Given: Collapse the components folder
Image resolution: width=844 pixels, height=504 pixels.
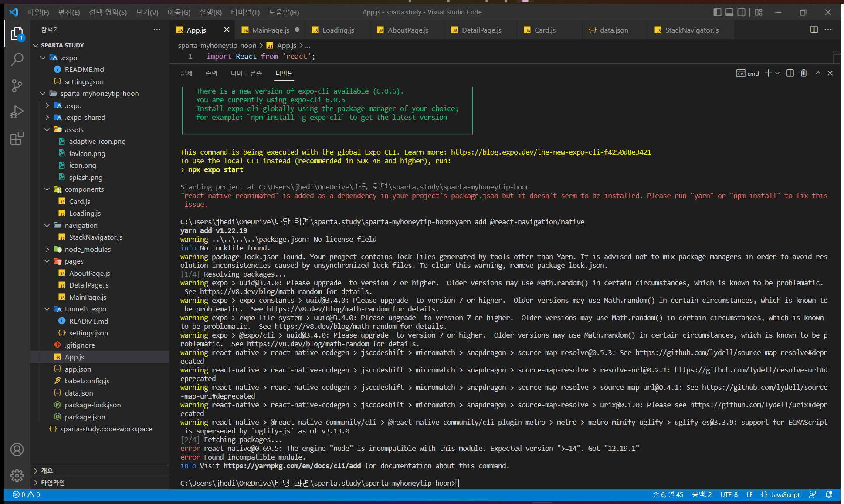Looking at the screenshot, I should [x=47, y=189].
